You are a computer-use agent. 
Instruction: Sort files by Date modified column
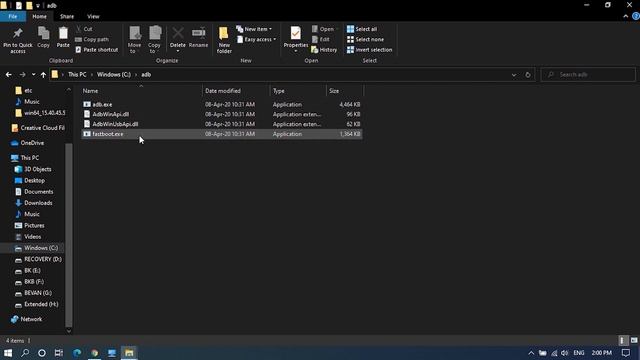(x=236, y=91)
